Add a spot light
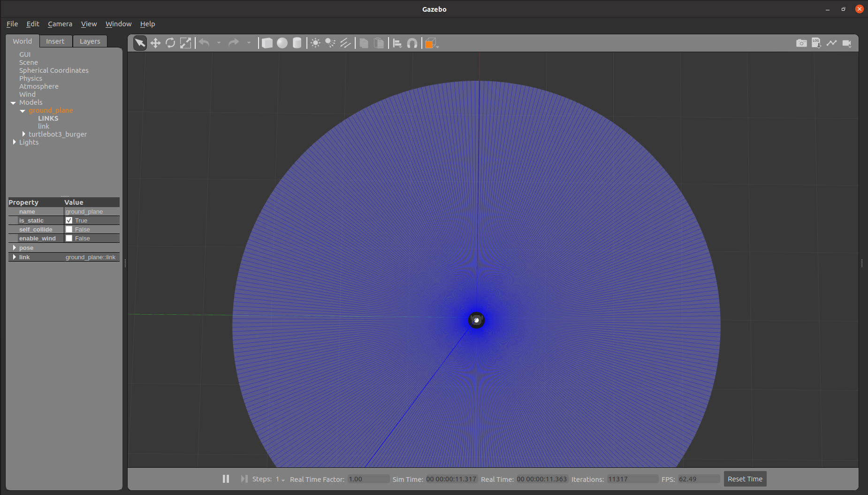Viewport: 868px width, 495px height. [x=330, y=43]
